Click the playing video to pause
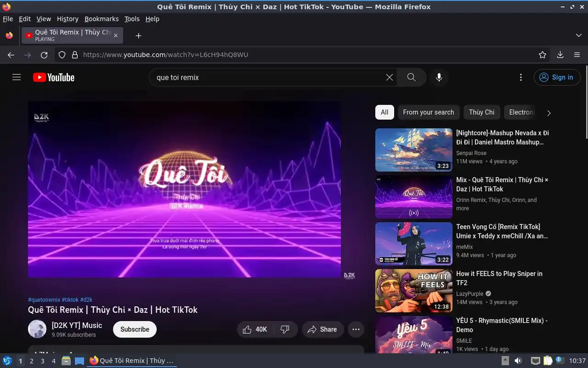 [x=184, y=190]
